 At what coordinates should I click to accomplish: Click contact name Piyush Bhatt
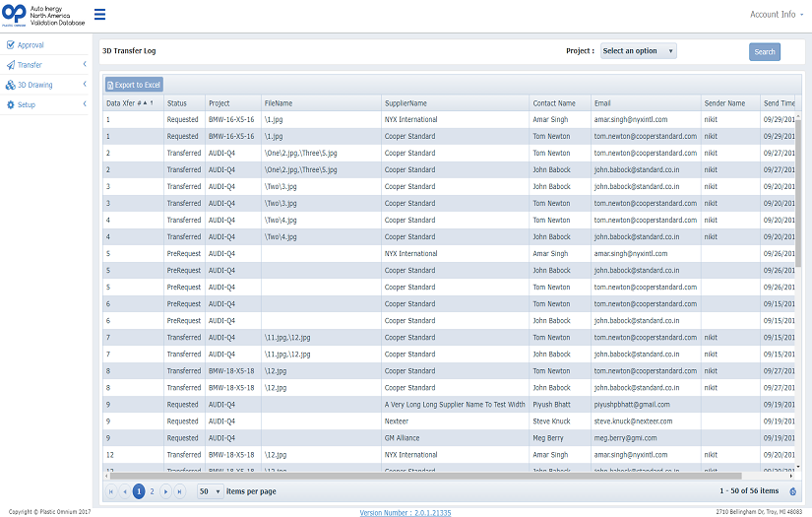pos(551,405)
